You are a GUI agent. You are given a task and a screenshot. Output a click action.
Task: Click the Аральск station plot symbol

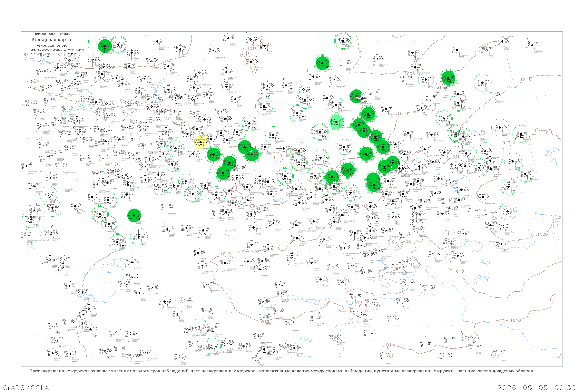[132, 262]
